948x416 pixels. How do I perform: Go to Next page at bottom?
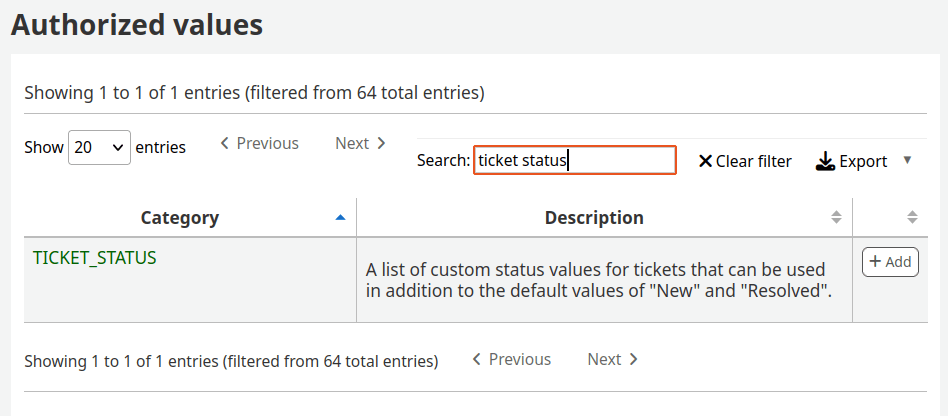coord(612,359)
